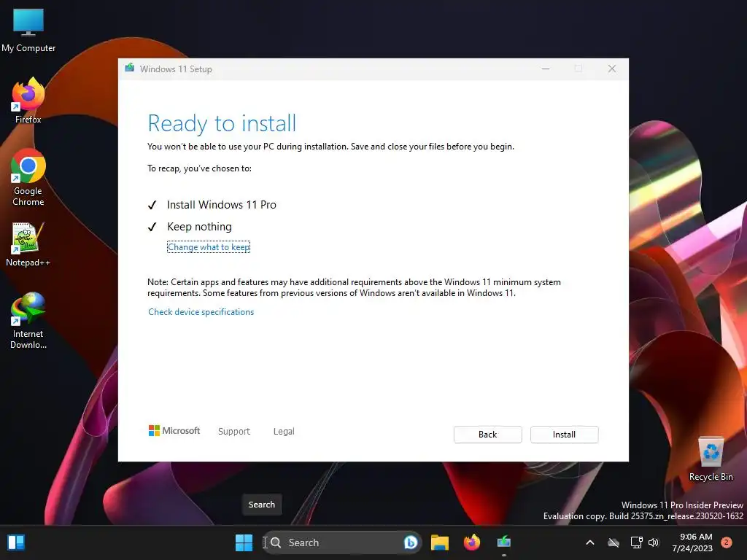The width and height of the screenshot is (747, 560).
Task: Open the notification count badge
Action: click(x=727, y=542)
